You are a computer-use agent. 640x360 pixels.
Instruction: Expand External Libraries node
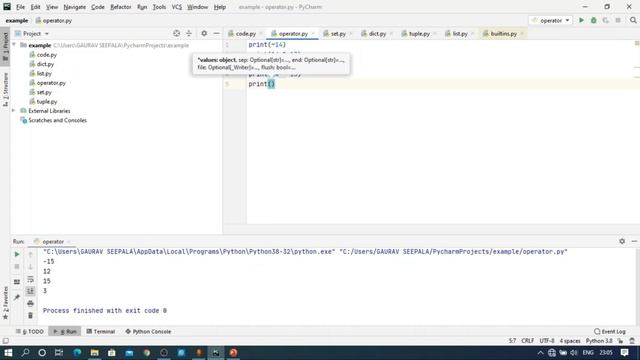click(14, 111)
